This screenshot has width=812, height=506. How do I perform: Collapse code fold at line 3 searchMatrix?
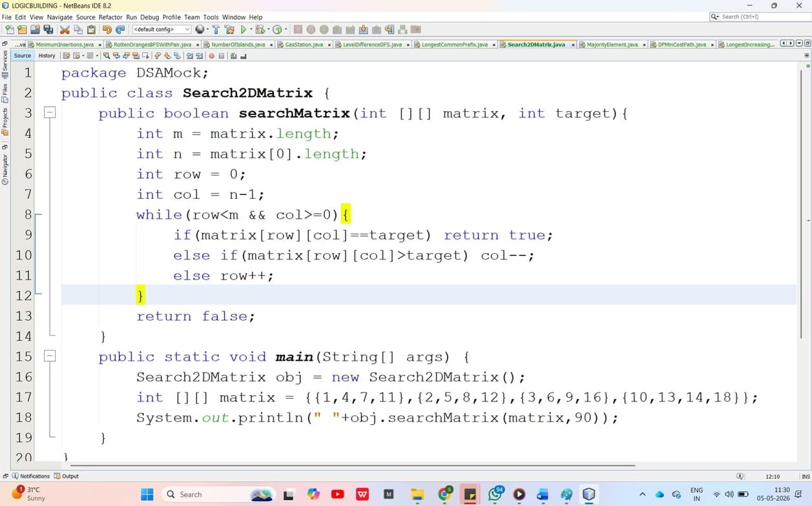click(50, 113)
